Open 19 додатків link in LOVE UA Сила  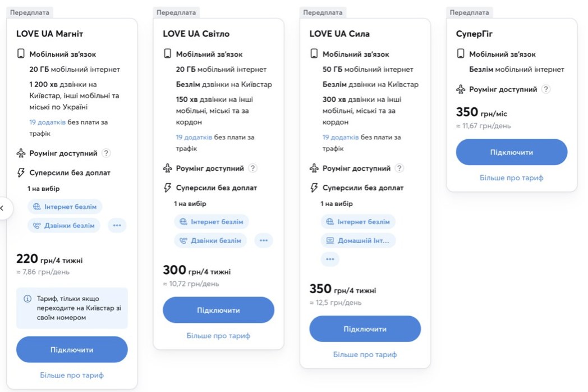coord(341,137)
